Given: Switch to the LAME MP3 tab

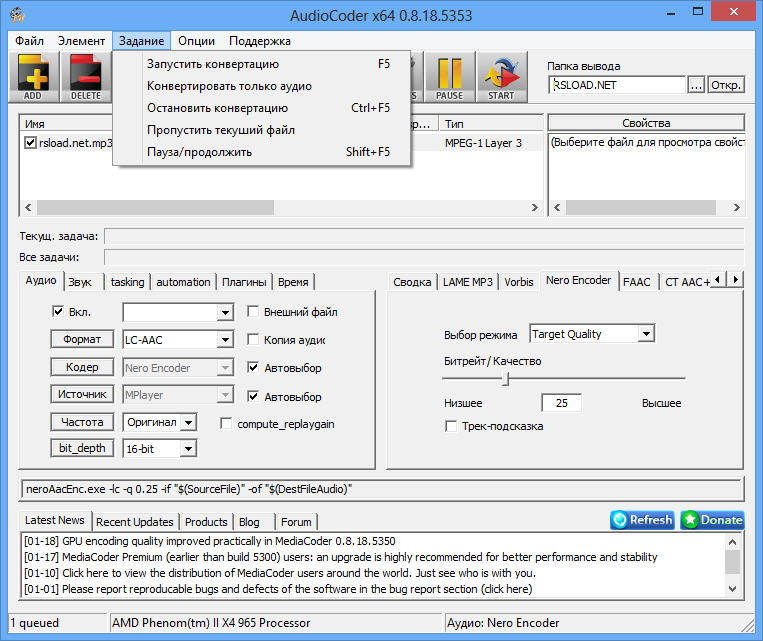Looking at the screenshot, I should click(468, 282).
